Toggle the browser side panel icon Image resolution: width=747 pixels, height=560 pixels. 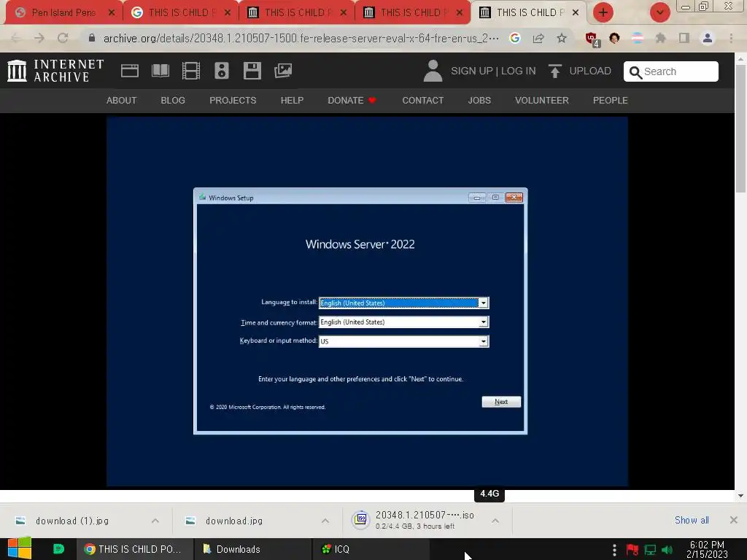coord(684,38)
